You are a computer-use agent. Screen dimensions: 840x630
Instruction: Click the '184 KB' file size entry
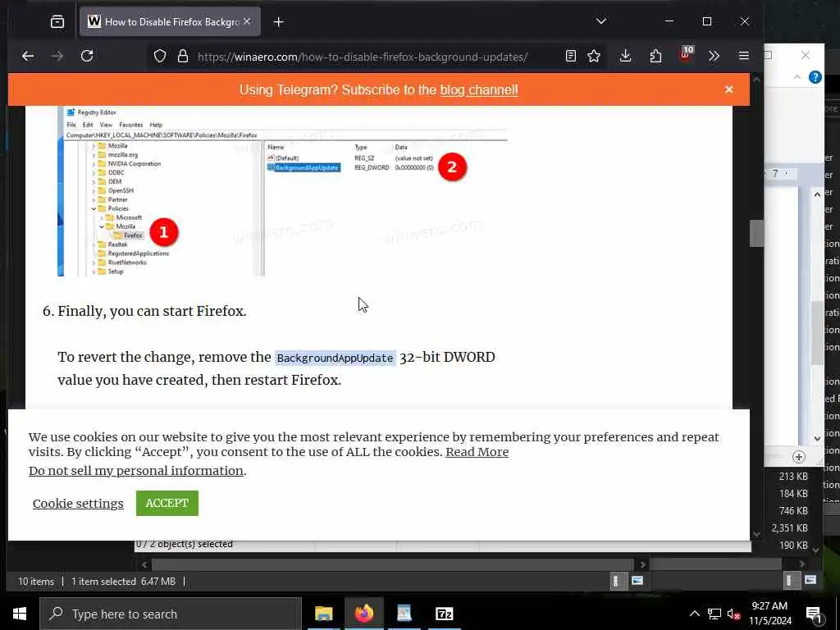793,493
